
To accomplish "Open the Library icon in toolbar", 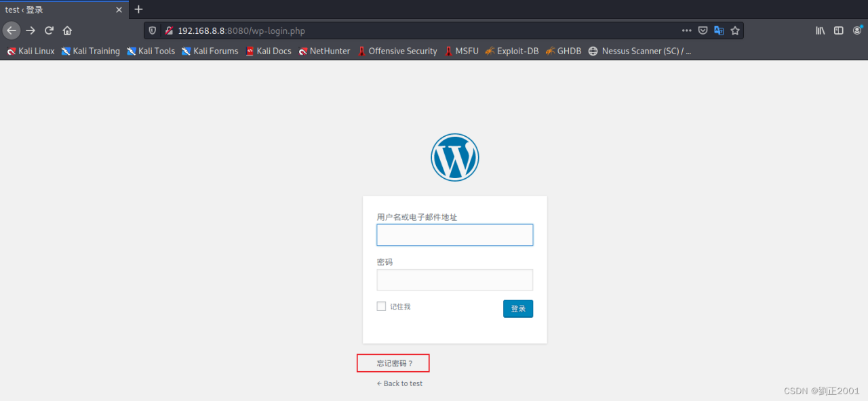I will click(x=821, y=30).
